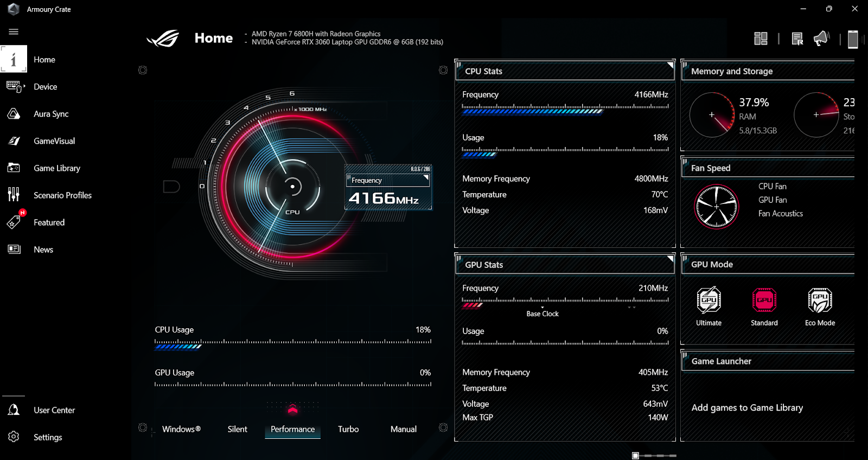Click the 405MHz GPU memory frequency value
Viewport: 868px width, 460px height.
click(x=653, y=373)
